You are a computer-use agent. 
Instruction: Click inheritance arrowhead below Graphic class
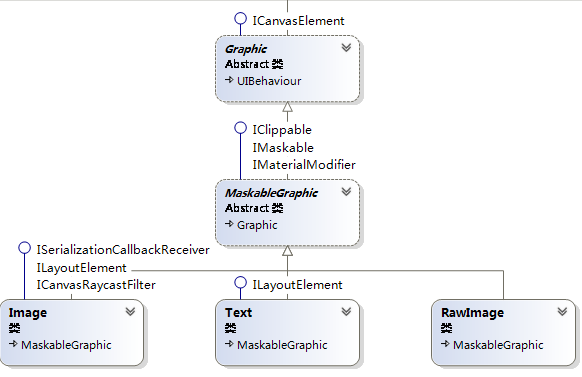point(287,107)
